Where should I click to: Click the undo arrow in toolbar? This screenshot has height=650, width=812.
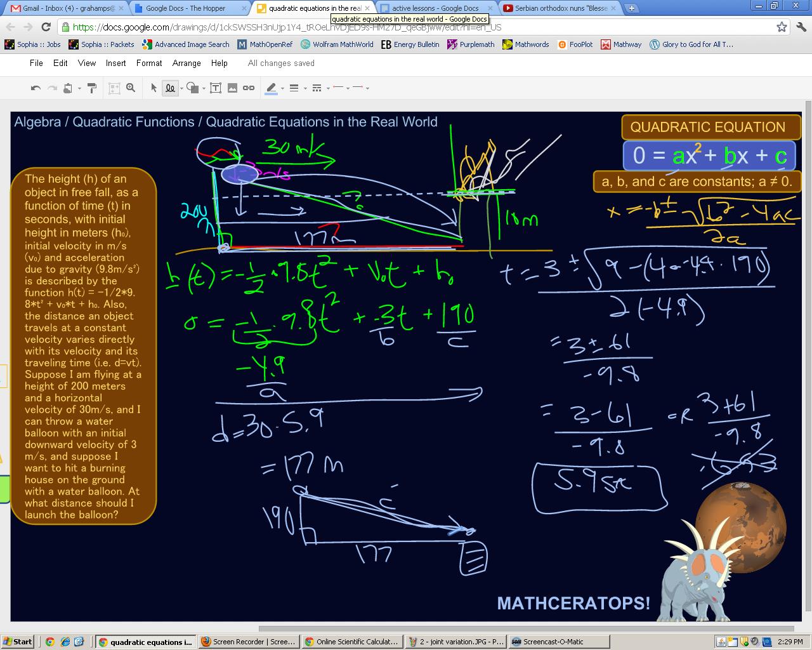36,88
